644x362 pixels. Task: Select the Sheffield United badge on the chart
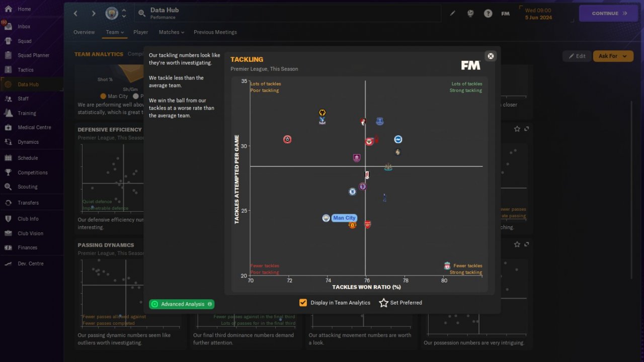(x=287, y=139)
